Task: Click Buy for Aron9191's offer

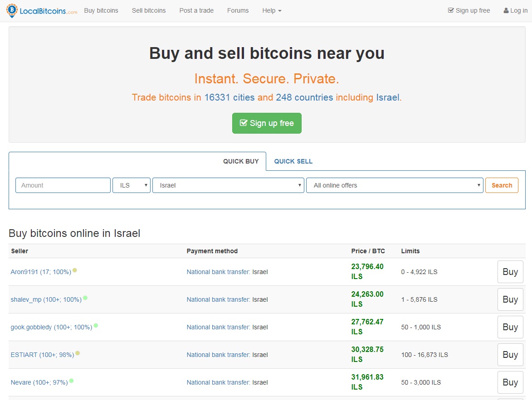Action: click(510, 272)
